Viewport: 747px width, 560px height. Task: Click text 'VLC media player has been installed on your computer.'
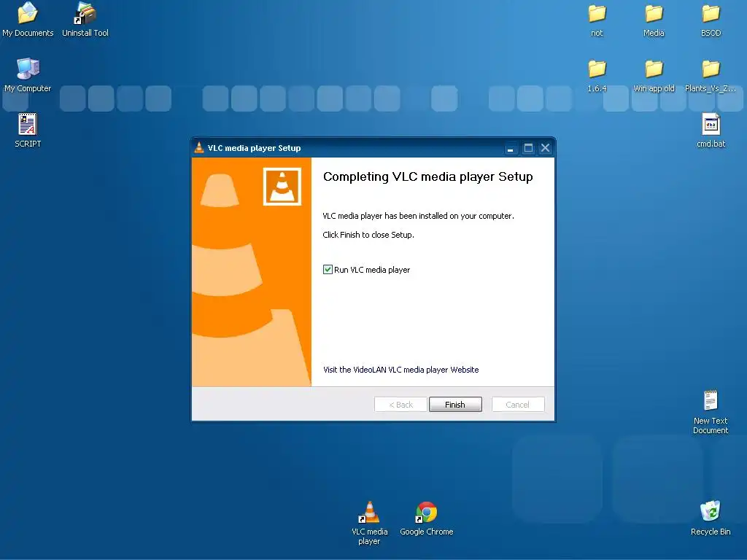(418, 216)
